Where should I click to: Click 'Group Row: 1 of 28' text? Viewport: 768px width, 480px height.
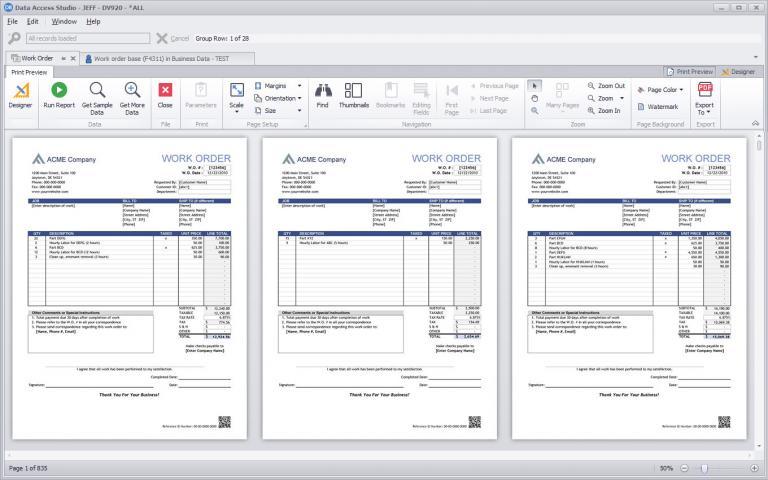(222, 38)
